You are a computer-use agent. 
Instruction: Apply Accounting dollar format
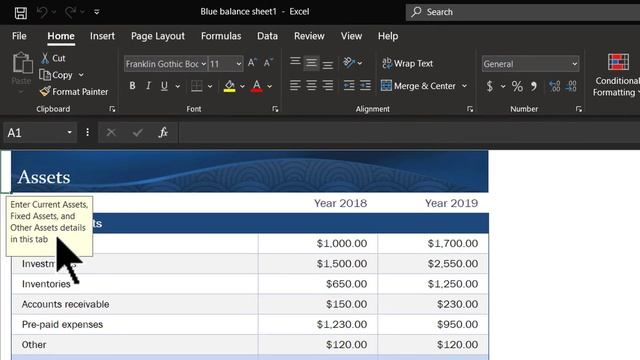pos(490,86)
